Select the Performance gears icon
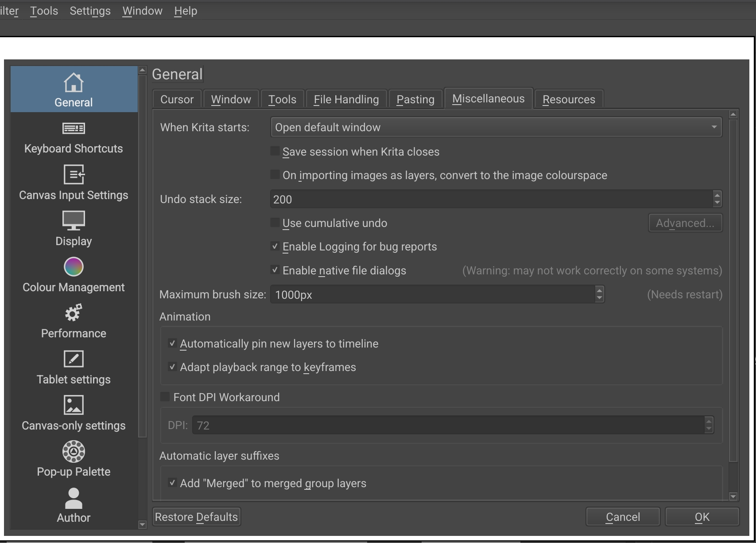The image size is (756, 543). 74,313
